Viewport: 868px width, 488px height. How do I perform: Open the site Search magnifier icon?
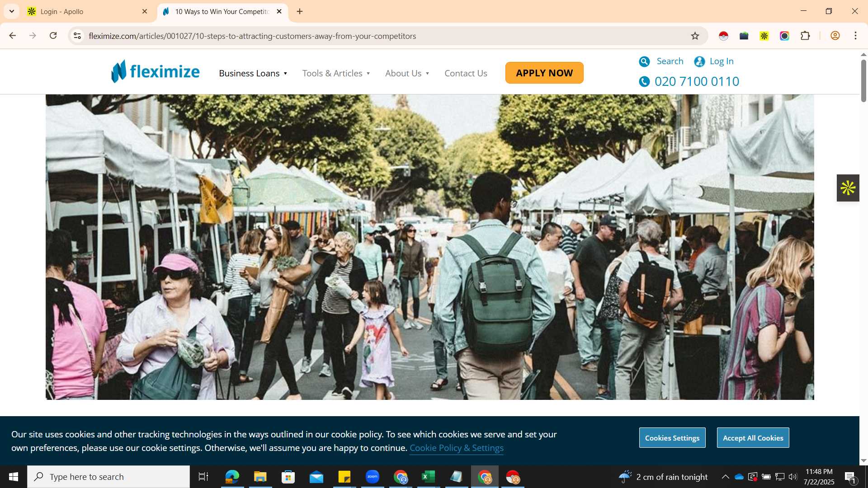point(644,61)
